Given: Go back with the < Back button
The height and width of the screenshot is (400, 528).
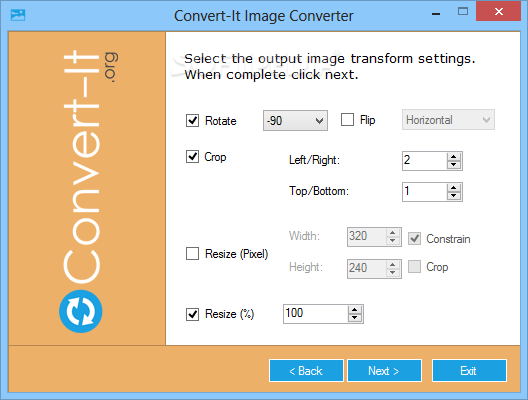Looking at the screenshot, I should pyautogui.click(x=306, y=370).
